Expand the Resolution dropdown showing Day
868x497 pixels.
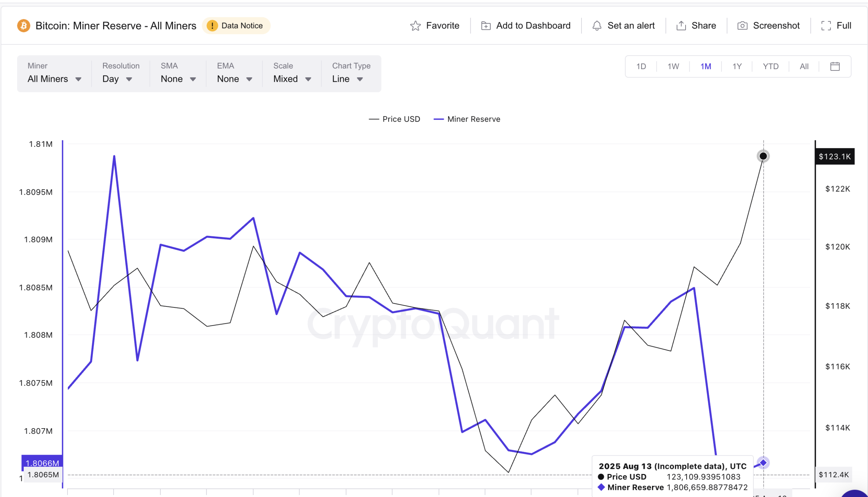(117, 79)
